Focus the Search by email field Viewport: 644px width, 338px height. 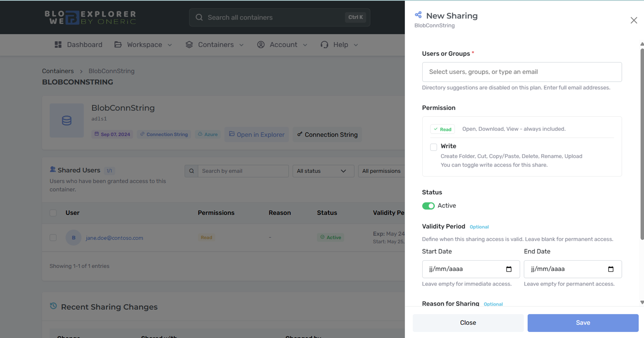click(x=243, y=171)
